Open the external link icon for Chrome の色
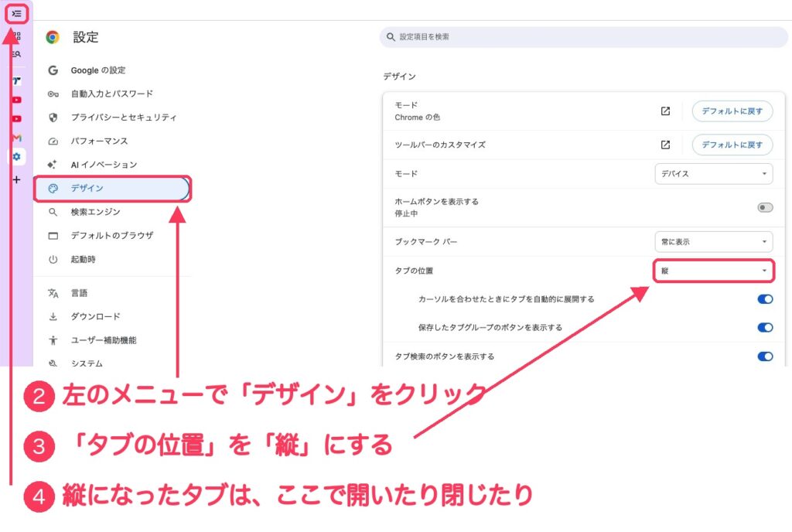The image size is (792, 532). click(665, 111)
